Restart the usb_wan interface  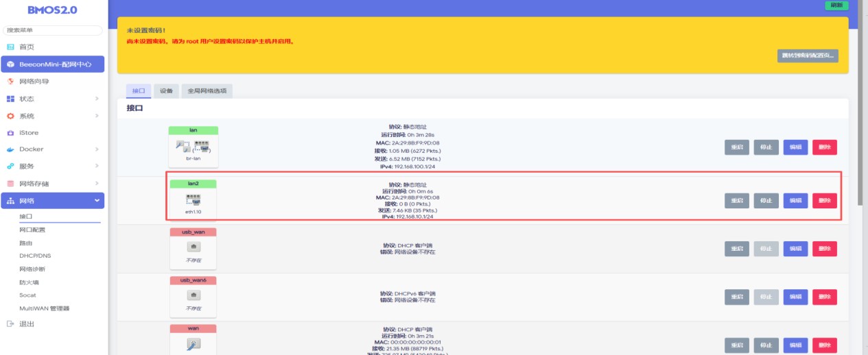(x=737, y=249)
